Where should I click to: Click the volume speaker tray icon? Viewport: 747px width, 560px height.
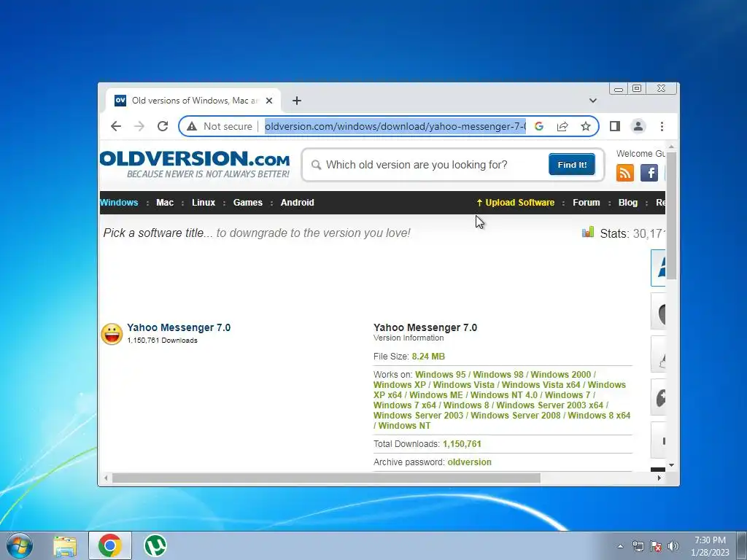(x=673, y=546)
